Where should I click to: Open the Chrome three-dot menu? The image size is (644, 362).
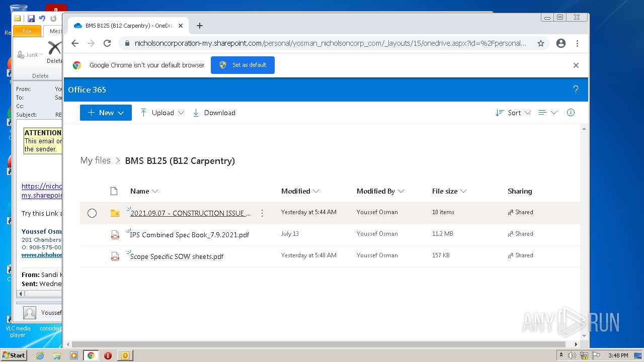click(578, 43)
